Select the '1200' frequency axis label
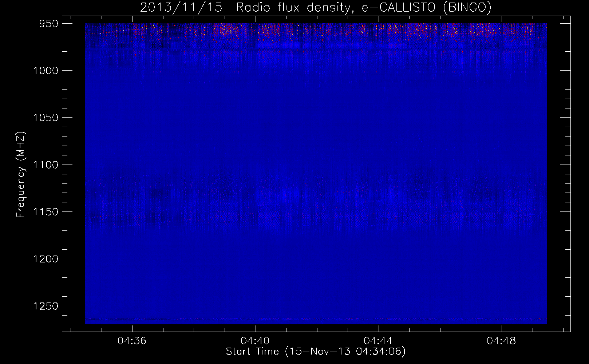 (x=46, y=259)
